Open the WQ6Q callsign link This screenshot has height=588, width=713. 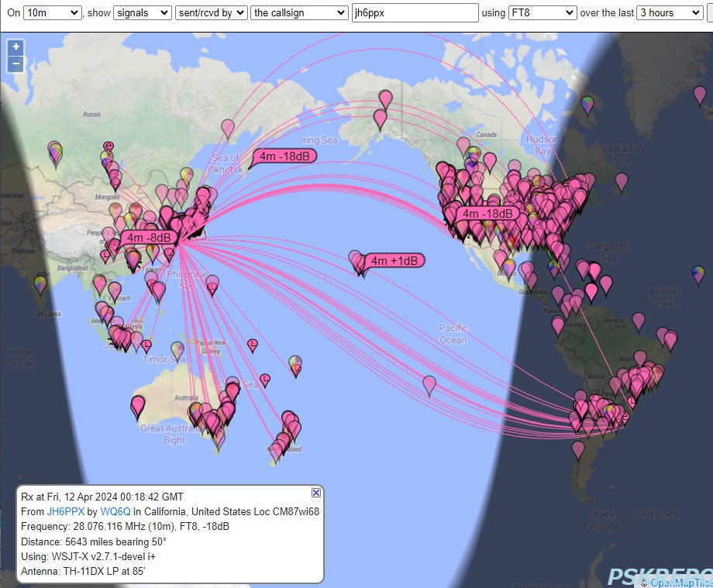pyautogui.click(x=115, y=511)
